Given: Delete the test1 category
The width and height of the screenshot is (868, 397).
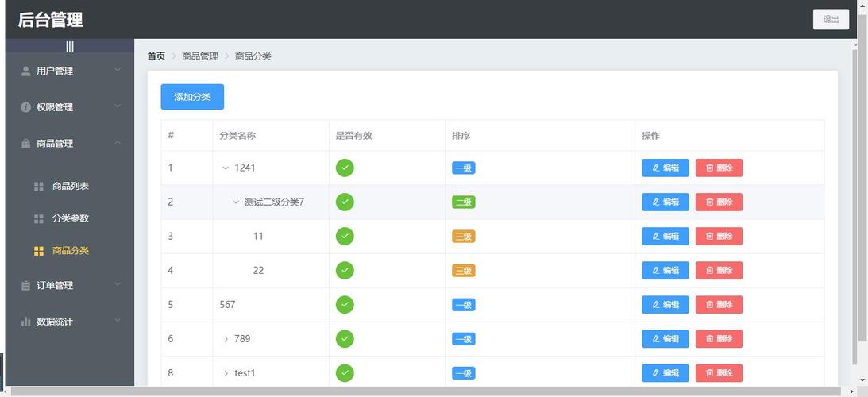Looking at the screenshot, I should [x=719, y=373].
